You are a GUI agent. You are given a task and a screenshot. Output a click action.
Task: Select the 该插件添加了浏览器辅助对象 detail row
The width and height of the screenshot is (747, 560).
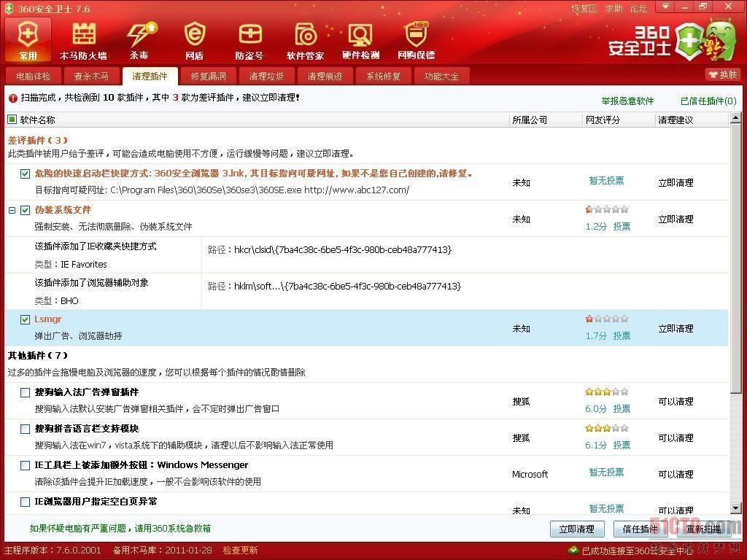tap(366, 292)
